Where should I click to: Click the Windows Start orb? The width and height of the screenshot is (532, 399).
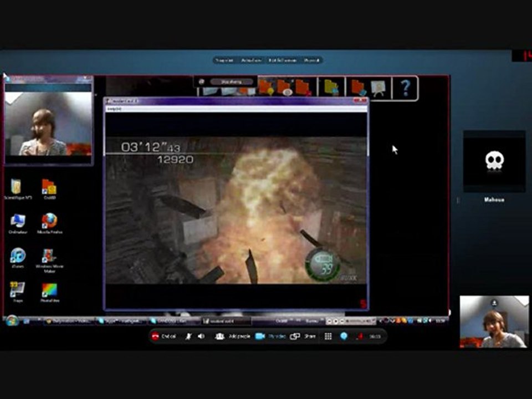click(12, 321)
